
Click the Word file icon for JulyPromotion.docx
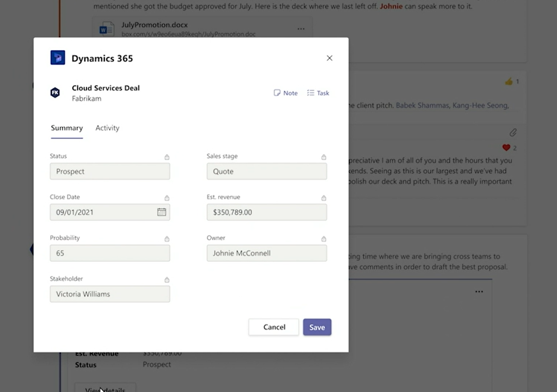pyautogui.click(x=106, y=29)
